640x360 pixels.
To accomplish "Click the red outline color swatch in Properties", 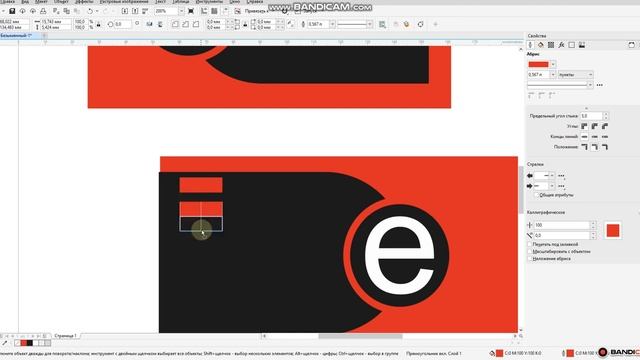I will click(x=538, y=64).
